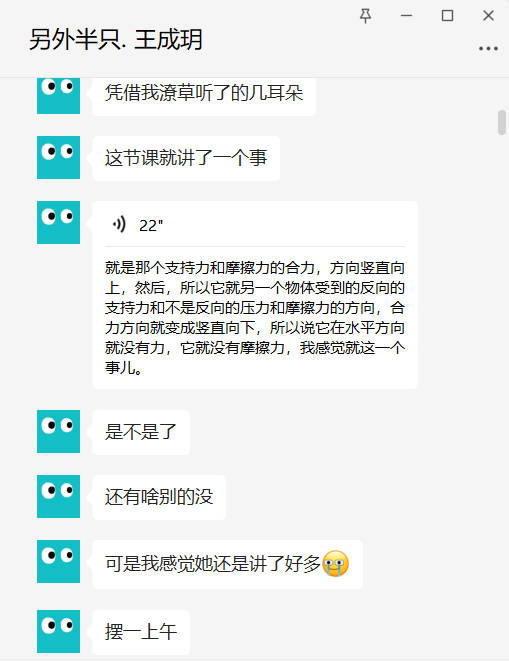Select the '可是我感觉她还是讲了好多' message
This screenshot has height=661, width=509.
[227, 564]
